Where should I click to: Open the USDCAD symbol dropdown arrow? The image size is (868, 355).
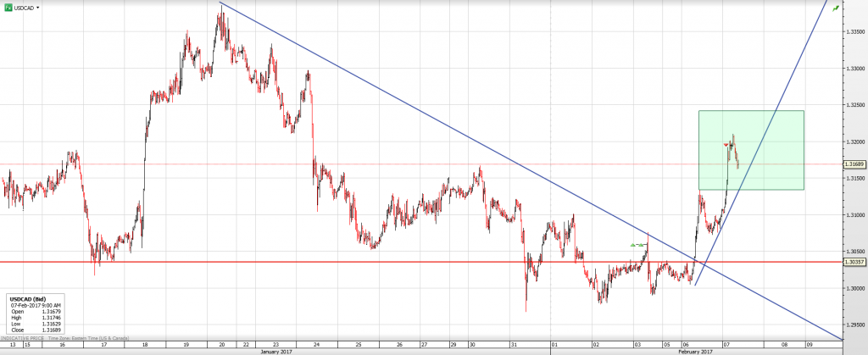(x=39, y=7)
